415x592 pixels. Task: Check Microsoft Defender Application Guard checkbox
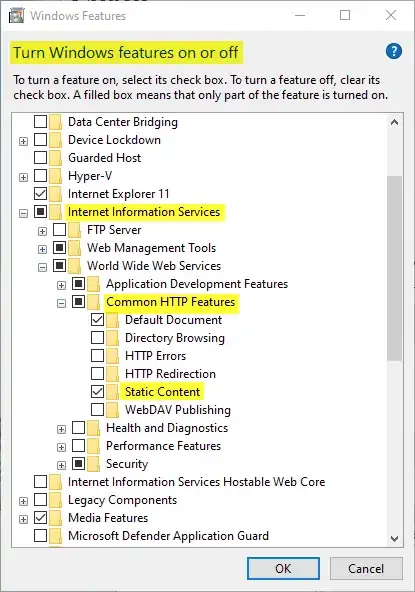click(x=40, y=535)
